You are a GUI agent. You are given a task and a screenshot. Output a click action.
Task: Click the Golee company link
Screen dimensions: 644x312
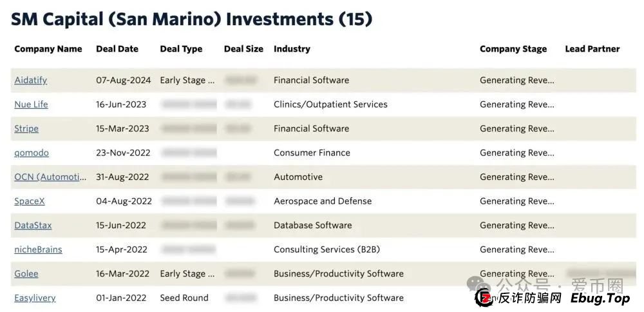(x=26, y=274)
